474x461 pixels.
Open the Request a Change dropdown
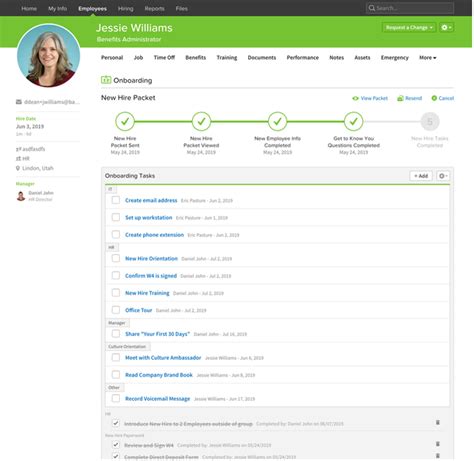(409, 27)
